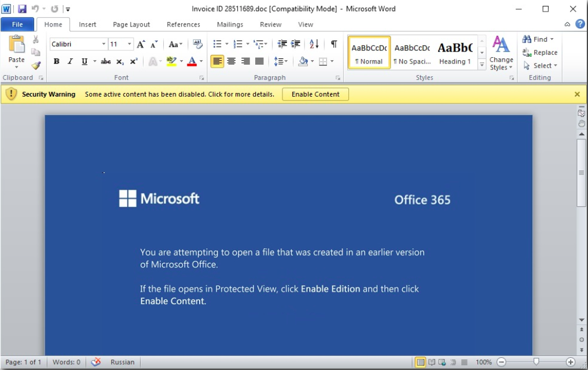Open the Mailings ribbon tab
588x370 pixels.
tap(230, 24)
